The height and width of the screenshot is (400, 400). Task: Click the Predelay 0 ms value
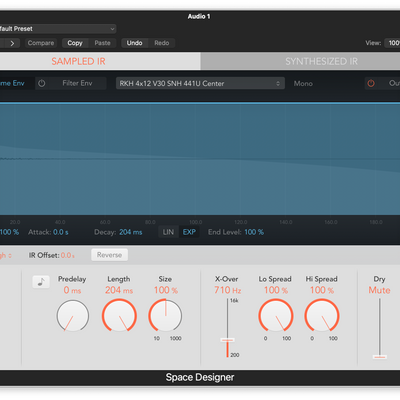(72, 290)
